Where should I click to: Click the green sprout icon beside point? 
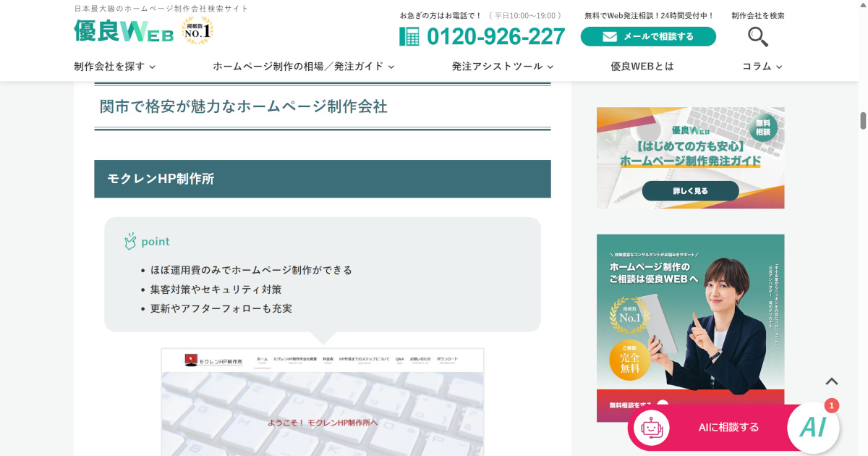131,240
